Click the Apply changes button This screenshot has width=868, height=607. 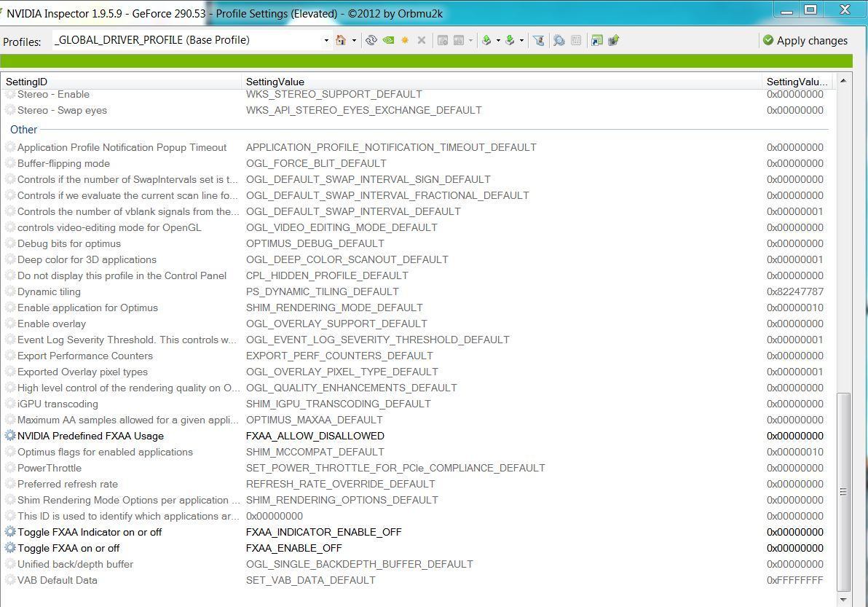coord(805,40)
